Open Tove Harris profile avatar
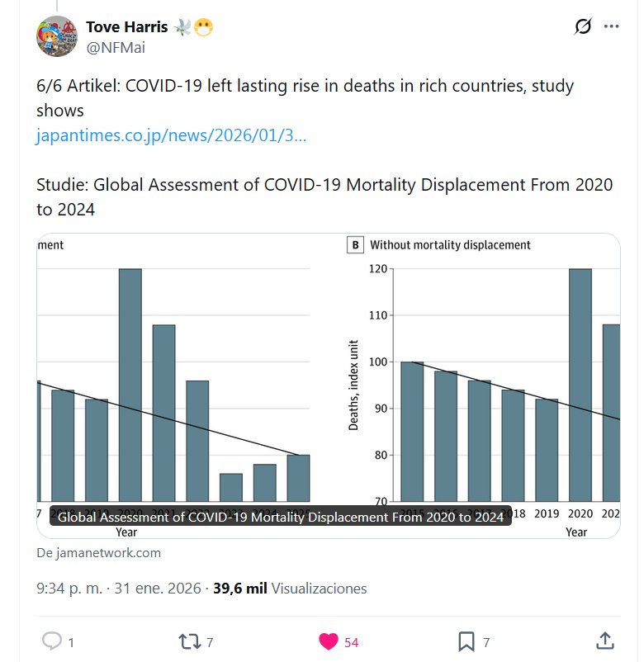 click(x=57, y=36)
